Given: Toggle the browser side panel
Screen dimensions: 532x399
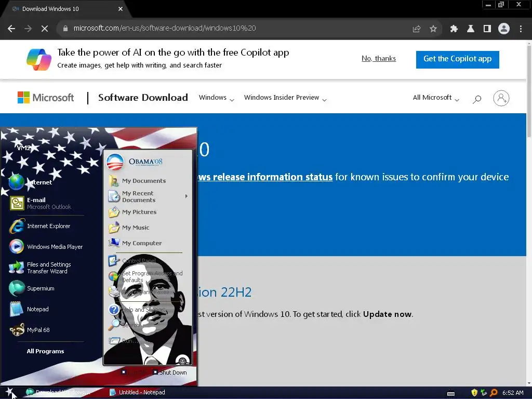Looking at the screenshot, I should [487, 29].
